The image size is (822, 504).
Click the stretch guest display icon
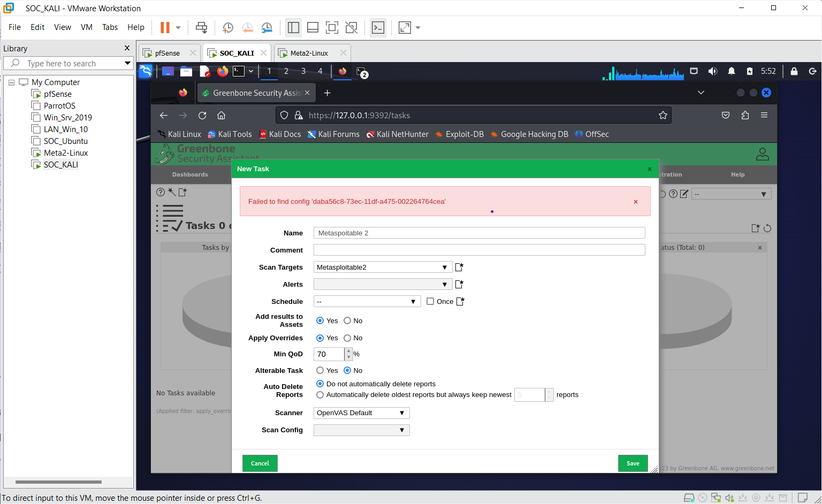pos(405,27)
